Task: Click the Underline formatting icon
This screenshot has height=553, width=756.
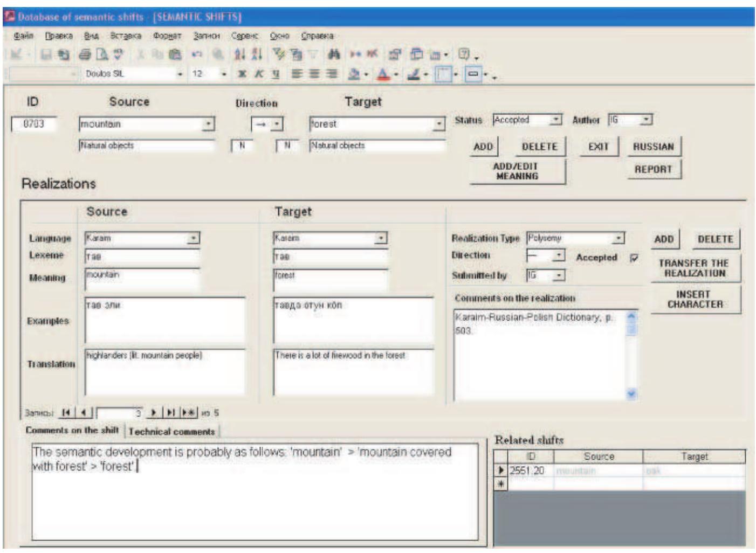Action: point(275,74)
